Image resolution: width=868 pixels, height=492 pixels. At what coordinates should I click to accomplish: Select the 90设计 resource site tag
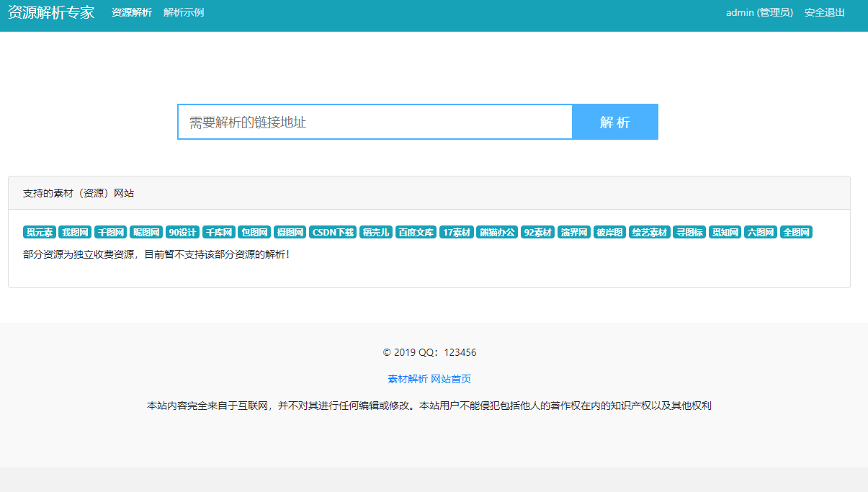(x=184, y=232)
